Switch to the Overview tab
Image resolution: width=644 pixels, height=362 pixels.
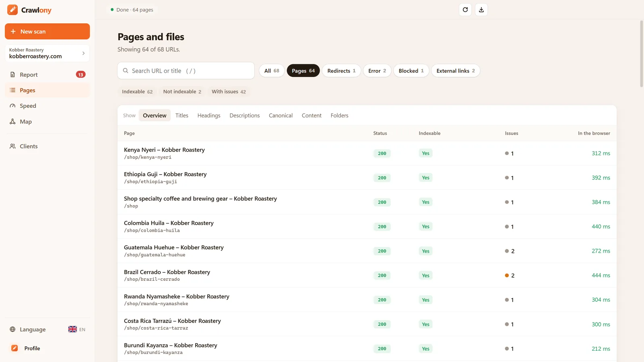click(x=155, y=115)
